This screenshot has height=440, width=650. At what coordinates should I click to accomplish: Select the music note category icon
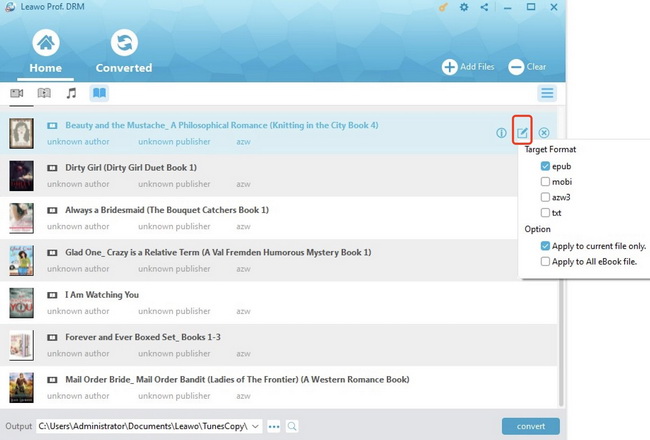[x=71, y=93]
